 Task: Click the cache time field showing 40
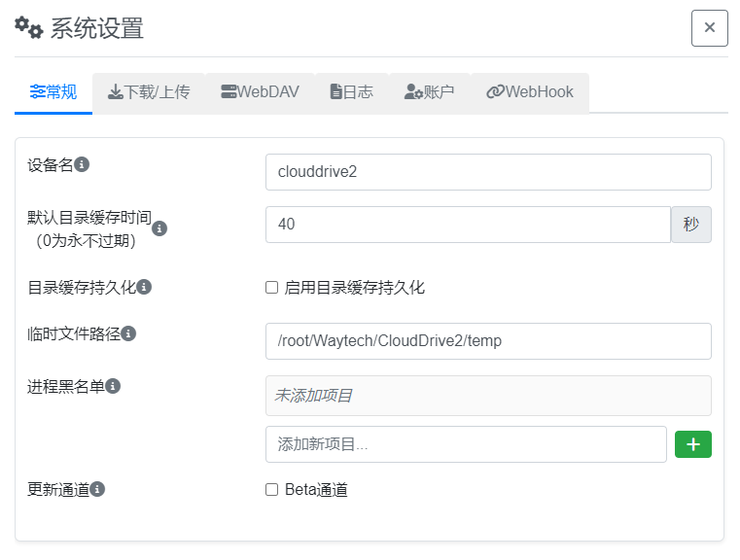pyautogui.click(x=468, y=225)
